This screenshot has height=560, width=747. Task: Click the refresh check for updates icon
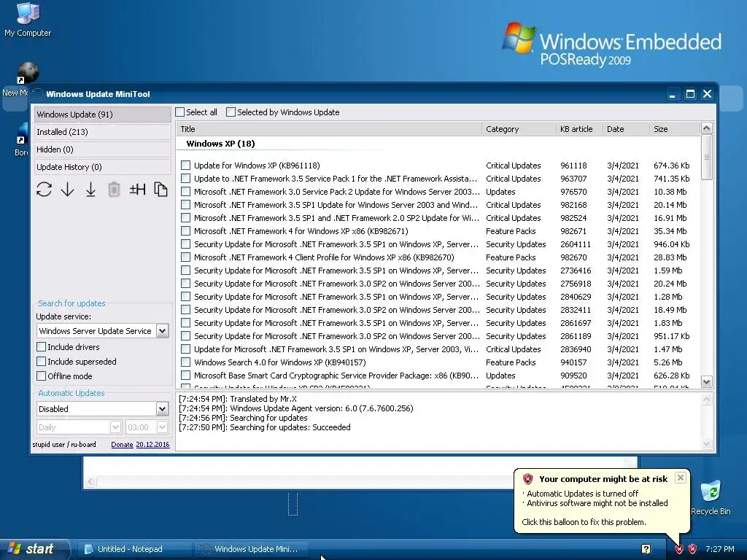coord(44,190)
